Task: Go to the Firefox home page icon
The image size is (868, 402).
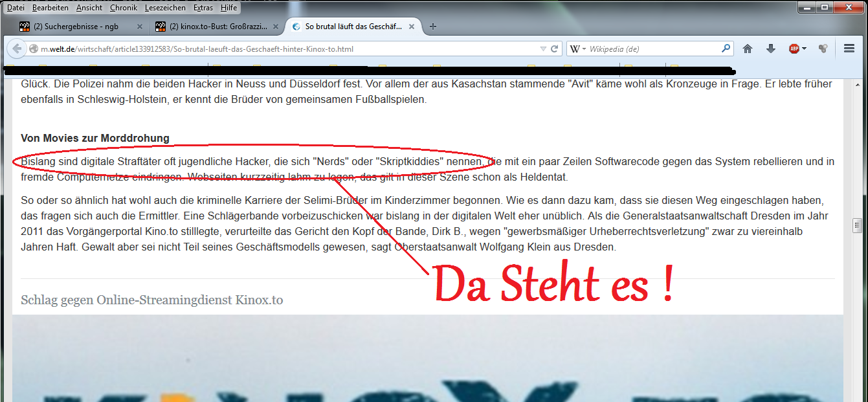Action: pyautogui.click(x=748, y=49)
